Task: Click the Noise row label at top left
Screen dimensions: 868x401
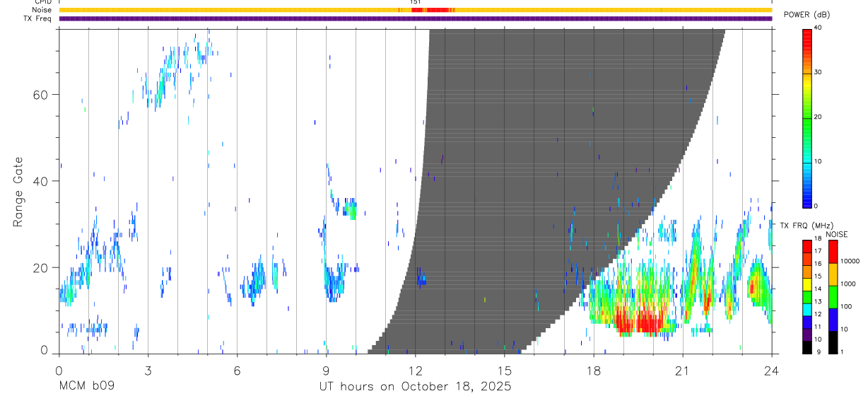Action: pos(42,10)
